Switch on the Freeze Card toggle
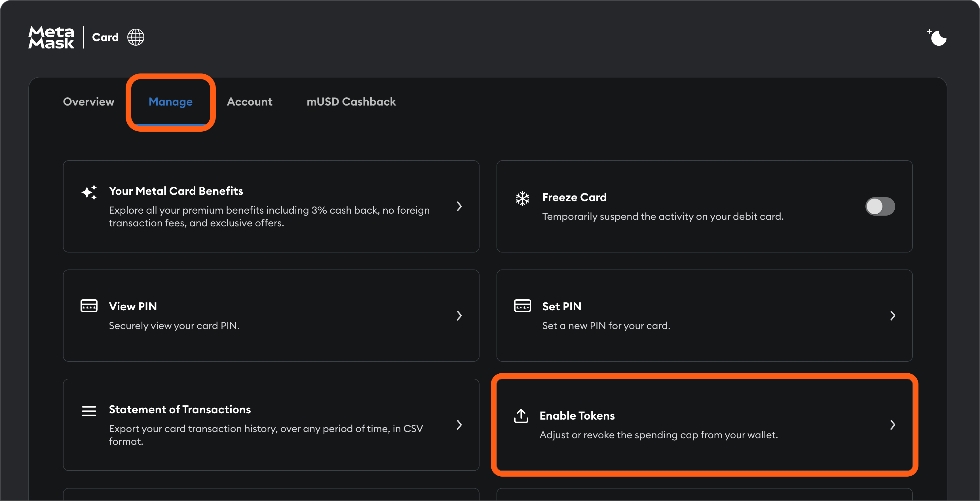This screenshot has height=501, width=980. tap(880, 206)
